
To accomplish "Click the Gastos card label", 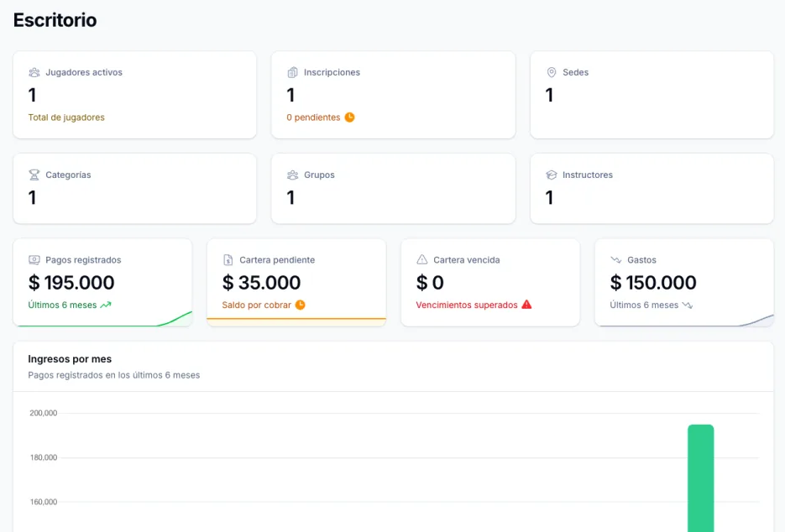I will pos(641,260).
